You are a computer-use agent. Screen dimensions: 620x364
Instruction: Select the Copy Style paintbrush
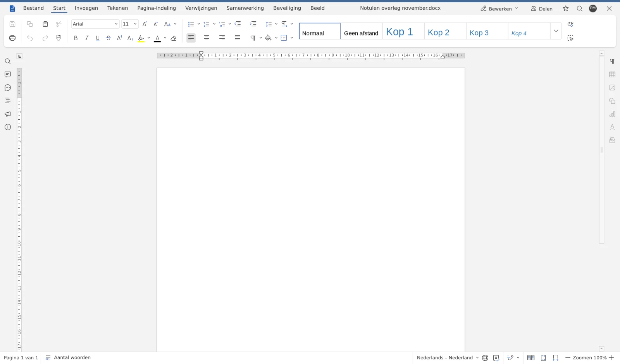59,38
